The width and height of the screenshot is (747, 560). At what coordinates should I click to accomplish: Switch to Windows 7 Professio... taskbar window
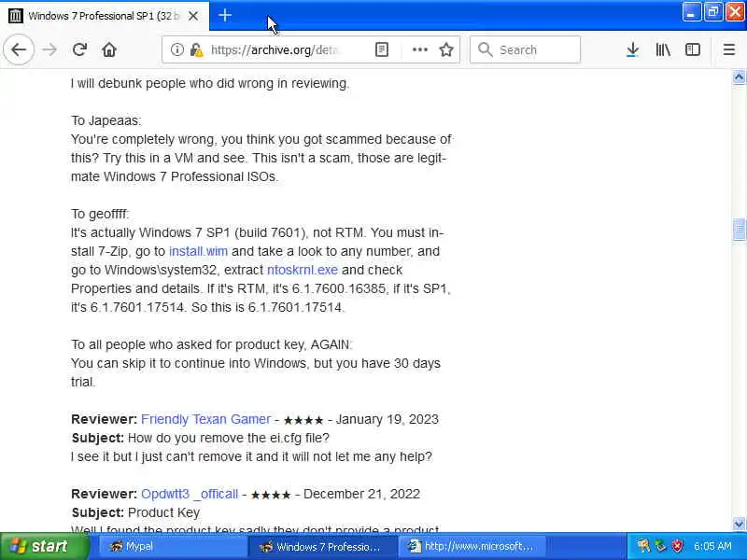tap(323, 547)
